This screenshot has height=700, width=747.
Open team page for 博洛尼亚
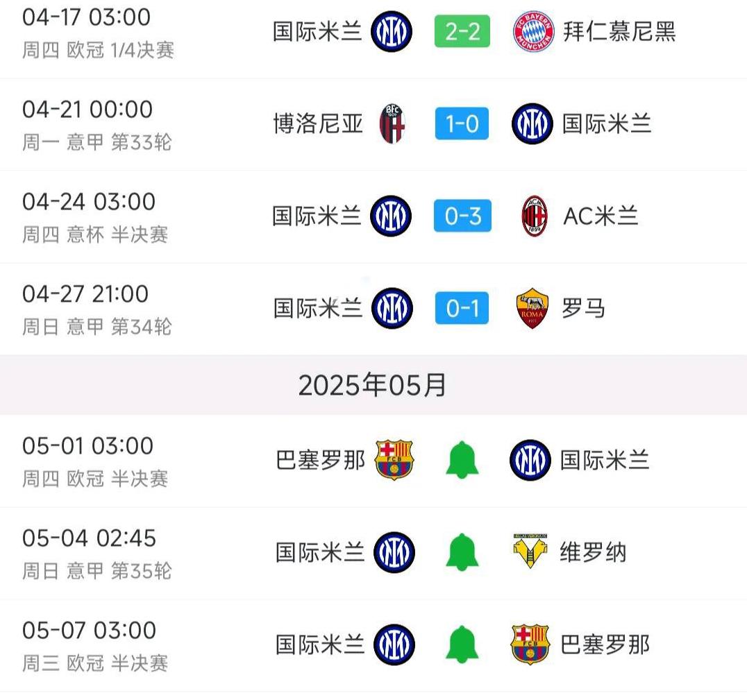click(318, 123)
